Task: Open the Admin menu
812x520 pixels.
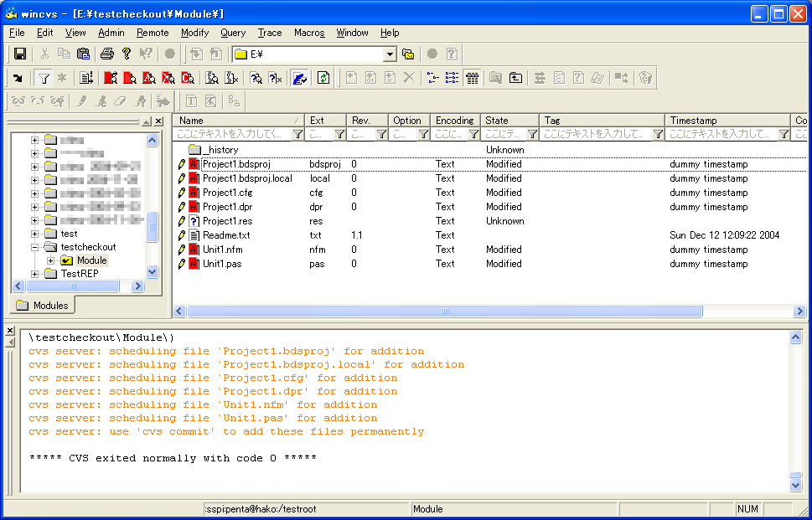Action: pos(111,33)
